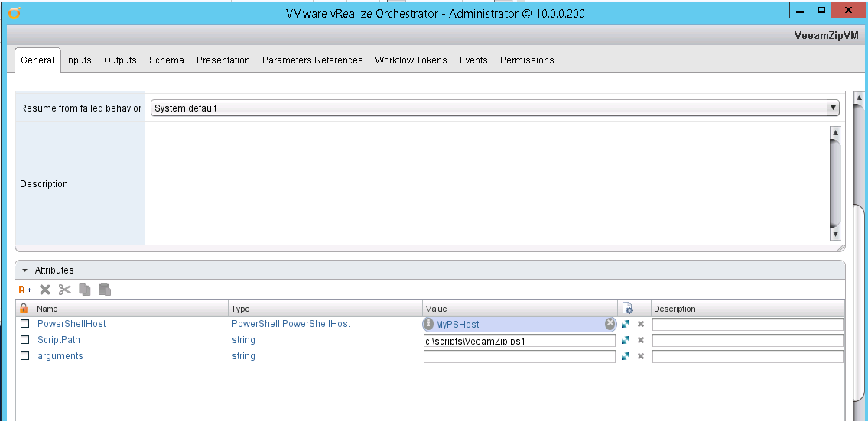Click PowerShell:PowerShellHost type link
Screen dimensions: 868x421
click(291, 324)
